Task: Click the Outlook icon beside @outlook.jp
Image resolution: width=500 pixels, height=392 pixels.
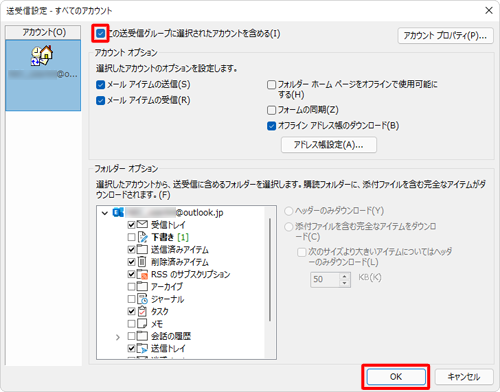Action: tap(118, 212)
